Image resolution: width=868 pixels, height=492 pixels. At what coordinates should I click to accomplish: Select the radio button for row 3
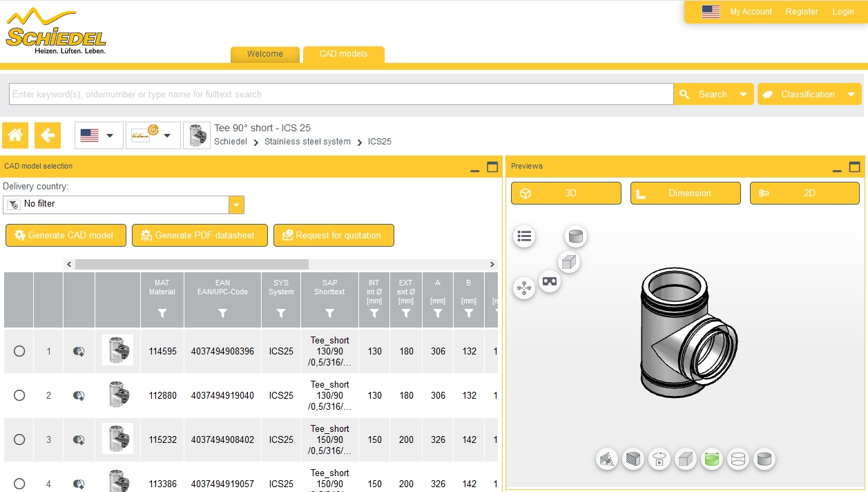19,439
